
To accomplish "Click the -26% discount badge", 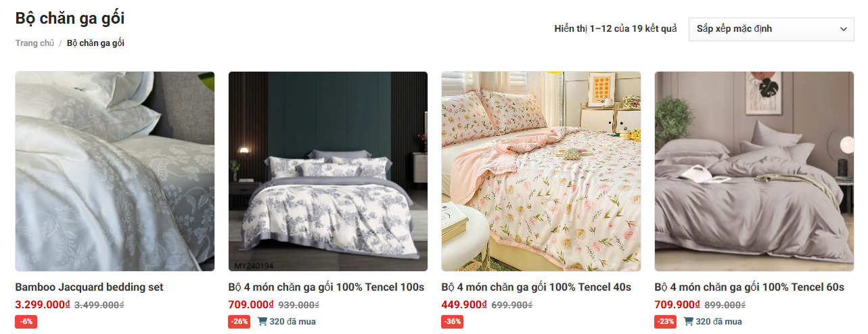I will coord(239,322).
